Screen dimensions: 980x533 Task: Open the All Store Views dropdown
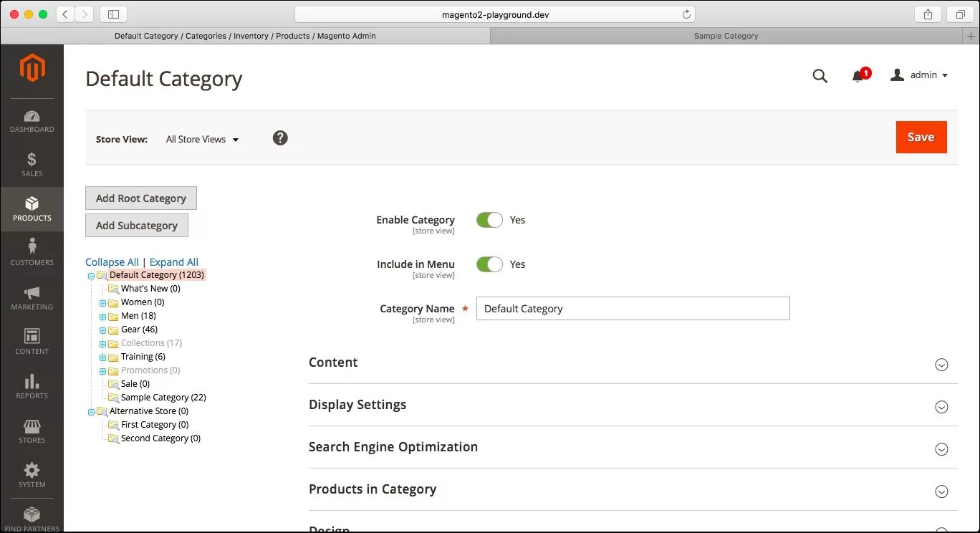(x=203, y=139)
